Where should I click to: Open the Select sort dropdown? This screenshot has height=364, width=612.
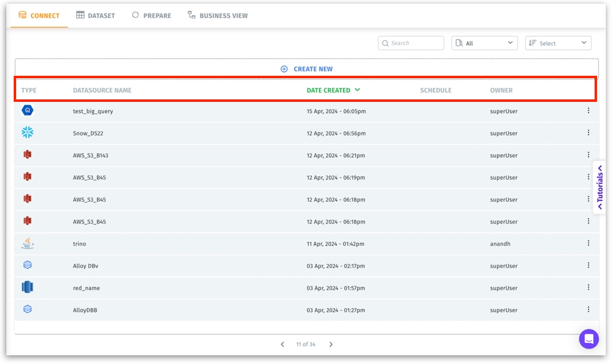(x=558, y=43)
